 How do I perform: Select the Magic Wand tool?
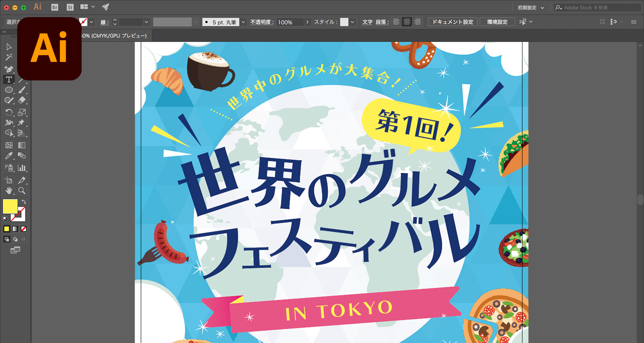click(x=9, y=57)
